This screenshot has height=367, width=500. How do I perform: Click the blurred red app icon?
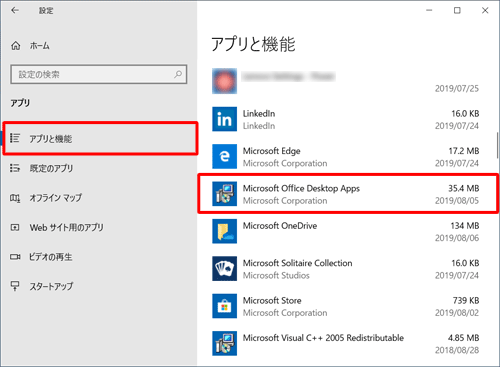pos(224,81)
